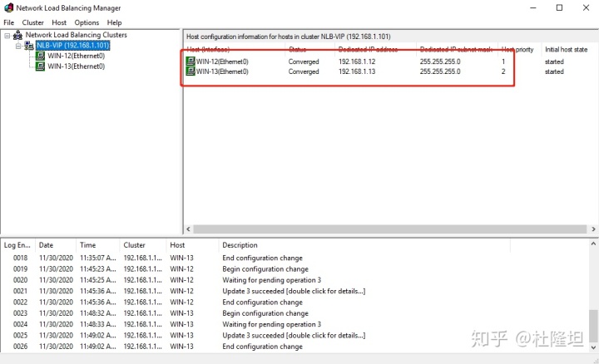599x364 pixels.
Task: Select log entry 0025 Update 3 succeeded
Action: 255,336
